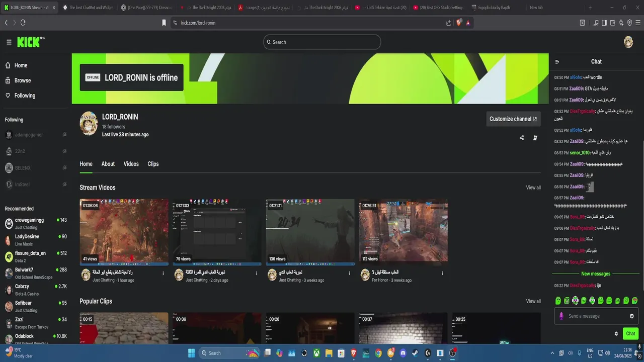Click the share icon on LORD_RONIN channel

tap(522, 138)
